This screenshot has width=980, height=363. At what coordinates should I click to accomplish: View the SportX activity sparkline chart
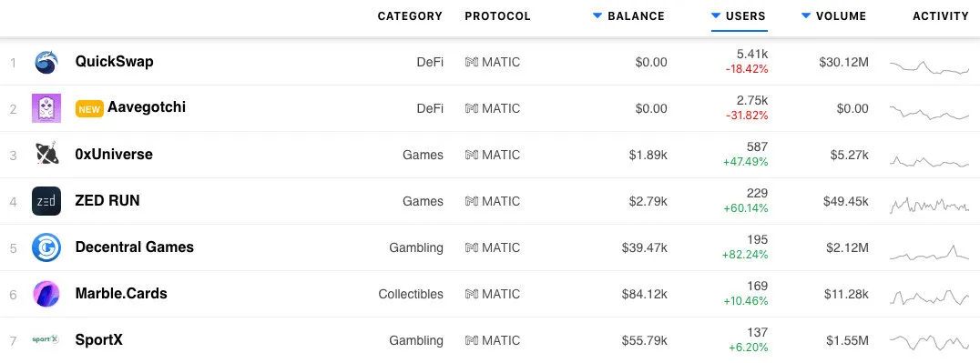point(929,342)
